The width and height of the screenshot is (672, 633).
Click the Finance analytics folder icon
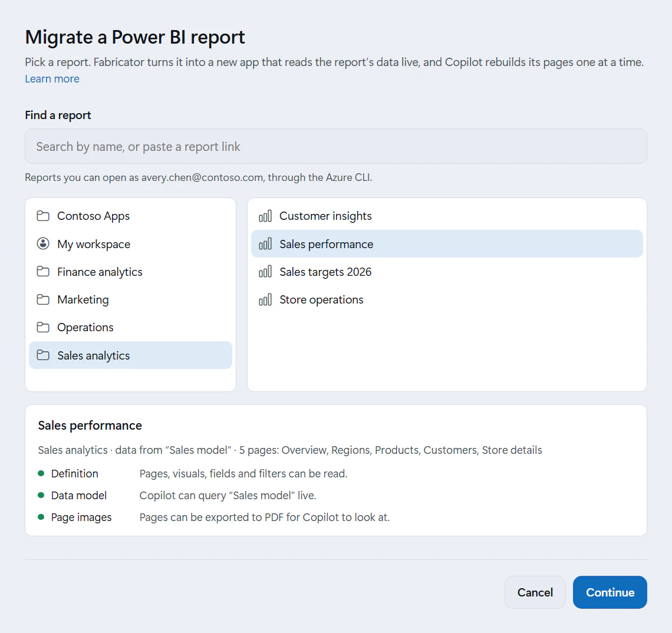point(43,272)
